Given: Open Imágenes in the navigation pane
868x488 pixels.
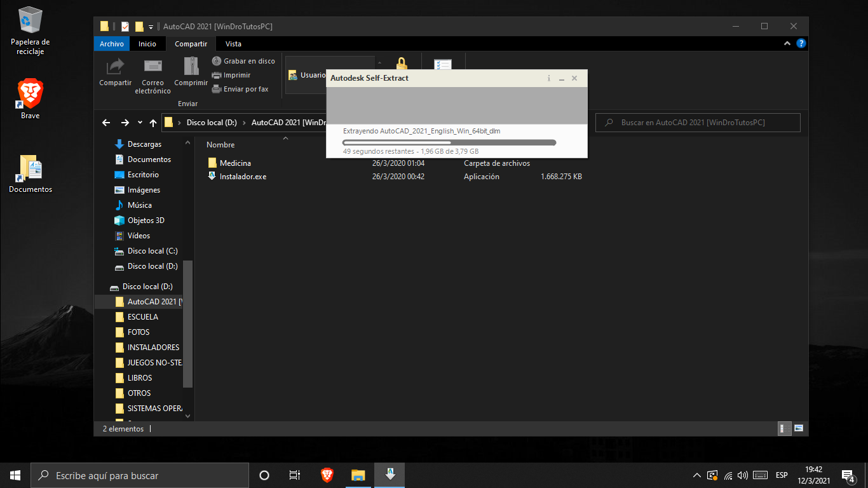Looking at the screenshot, I should (x=144, y=190).
